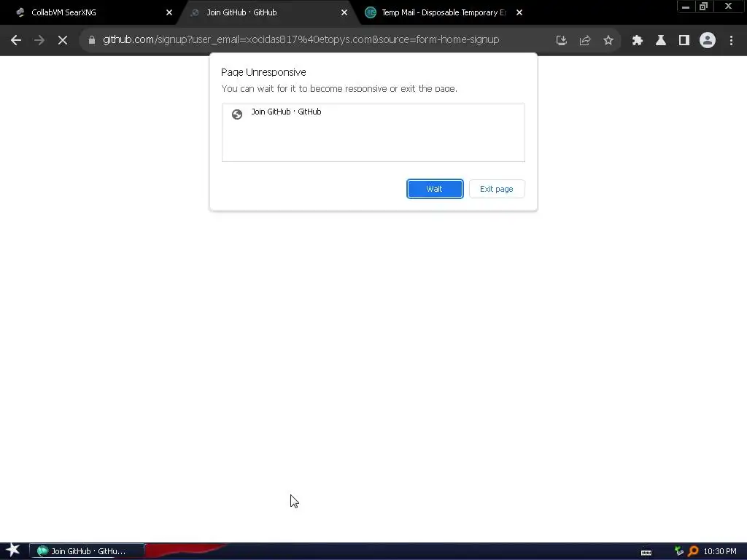747x560 pixels.
Task: Stop loading the page
Action: click(63, 40)
